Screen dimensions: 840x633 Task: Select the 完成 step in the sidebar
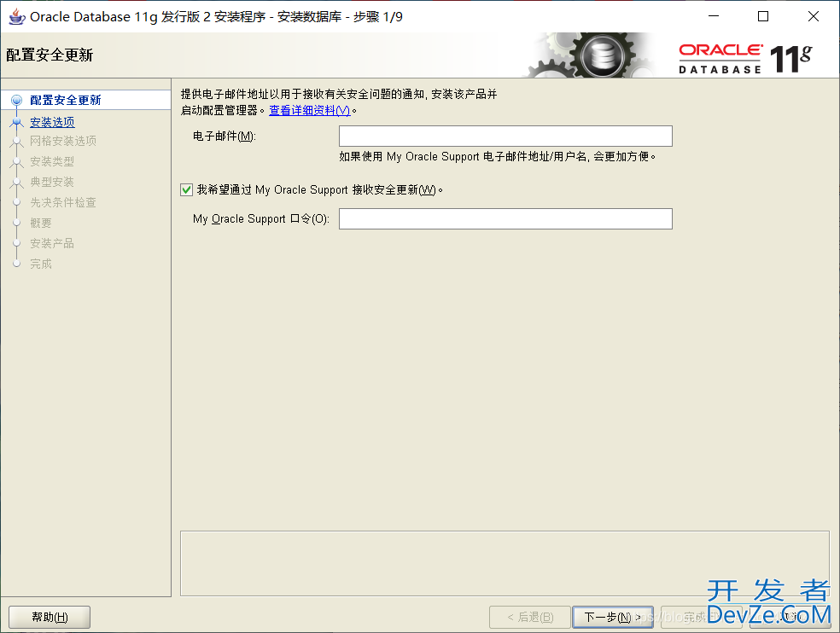(41, 264)
